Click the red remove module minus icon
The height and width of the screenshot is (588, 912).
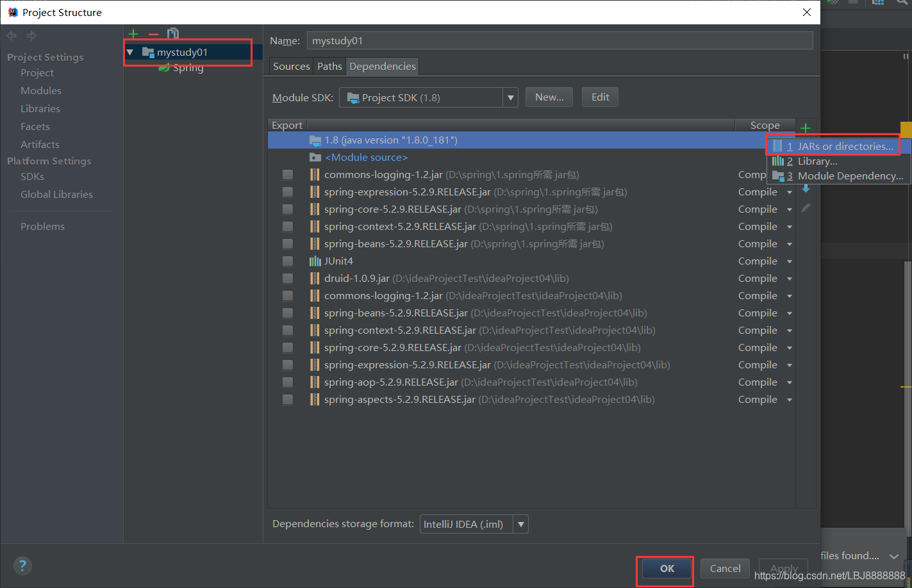pyautogui.click(x=153, y=34)
